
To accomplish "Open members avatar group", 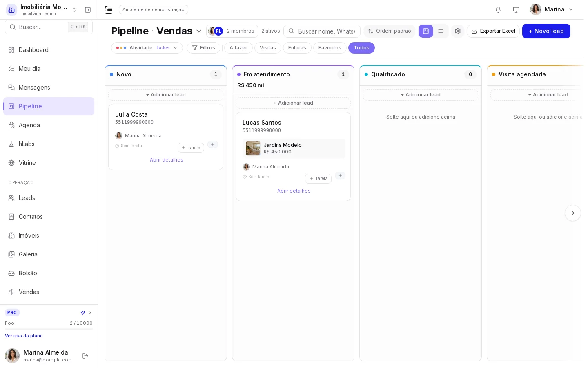I will [x=232, y=31].
